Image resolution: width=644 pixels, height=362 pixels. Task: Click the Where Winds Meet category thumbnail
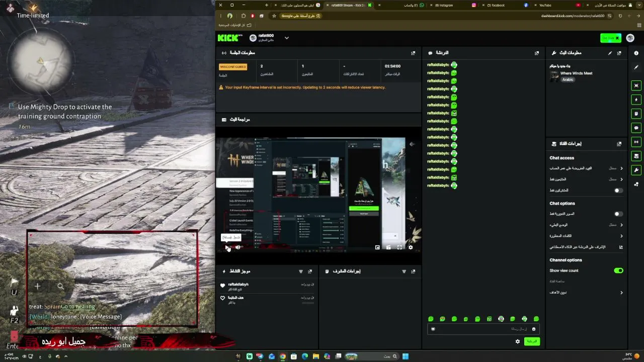click(x=554, y=76)
